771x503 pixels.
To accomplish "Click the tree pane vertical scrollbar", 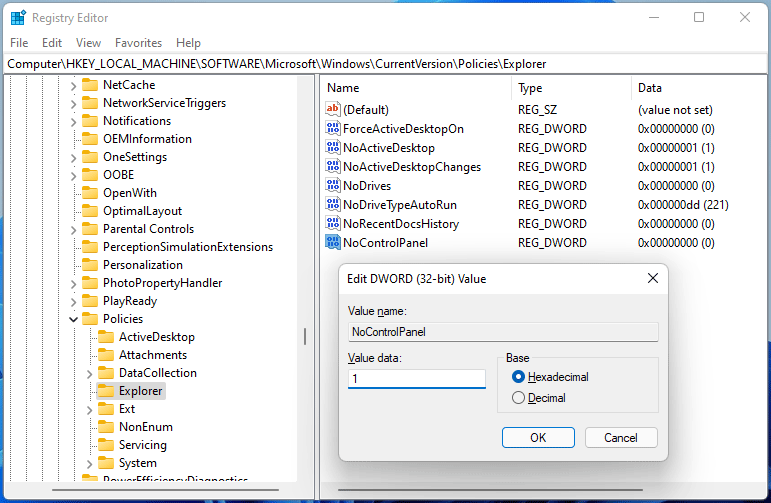I will [305, 336].
